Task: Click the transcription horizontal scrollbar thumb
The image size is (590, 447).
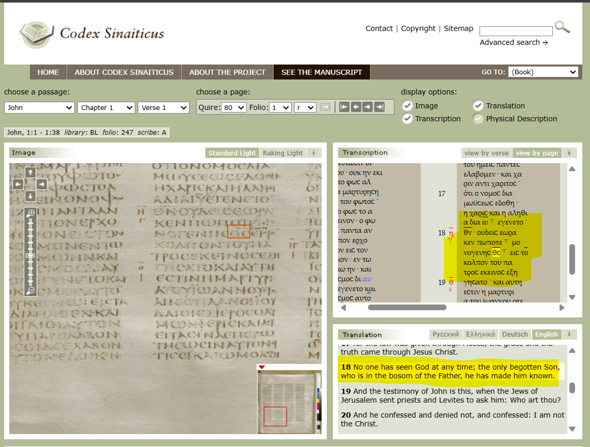Action: (407, 307)
